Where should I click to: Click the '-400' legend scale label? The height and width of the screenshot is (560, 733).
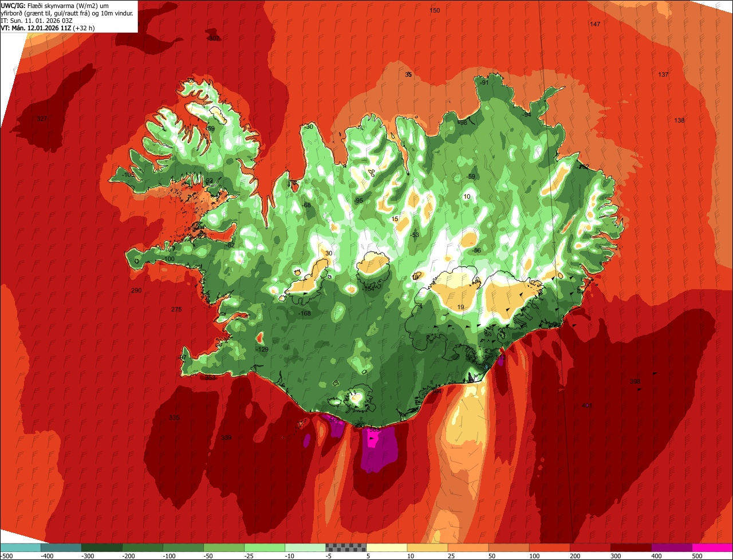pos(48,556)
